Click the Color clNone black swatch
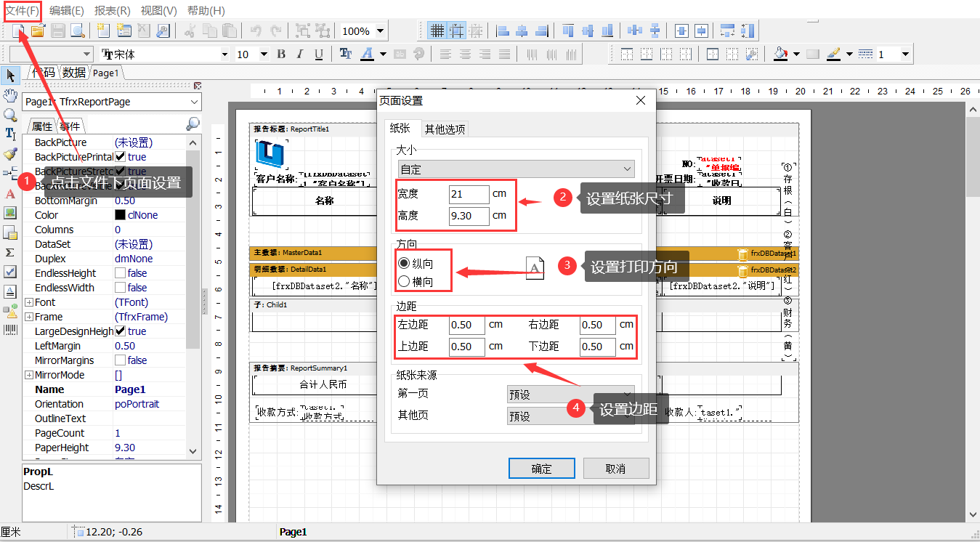This screenshot has height=542, width=980. (x=121, y=215)
